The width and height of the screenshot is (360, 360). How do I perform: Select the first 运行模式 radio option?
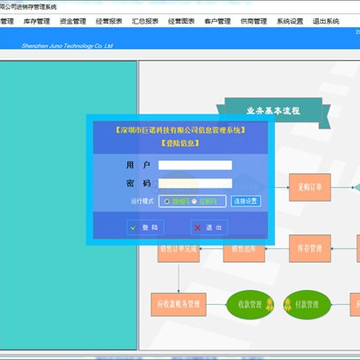(167, 201)
